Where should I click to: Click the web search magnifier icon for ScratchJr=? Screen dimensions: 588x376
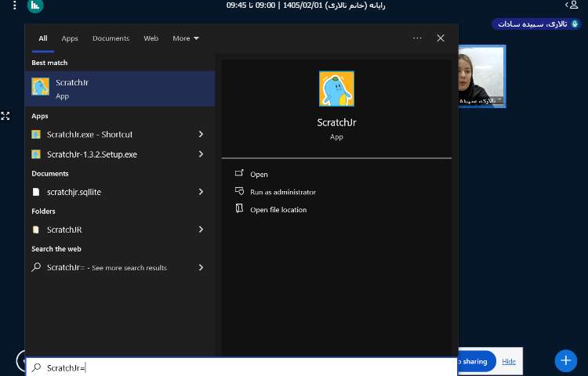[36, 267]
